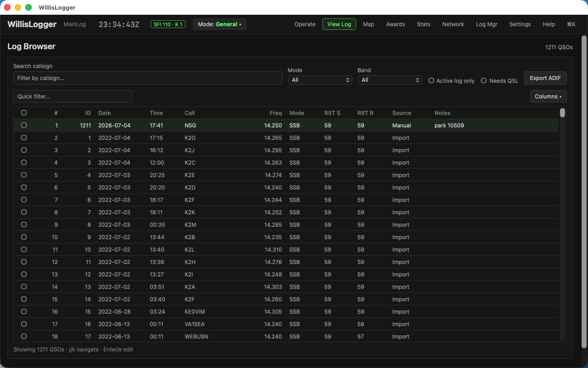588x368 pixels.
Task: Click the MainLog label
Action: click(x=75, y=24)
